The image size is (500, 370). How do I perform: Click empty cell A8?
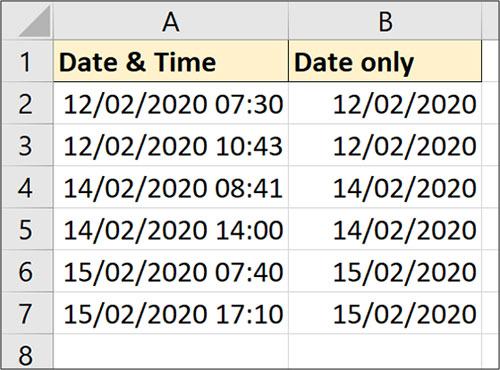pos(171,351)
